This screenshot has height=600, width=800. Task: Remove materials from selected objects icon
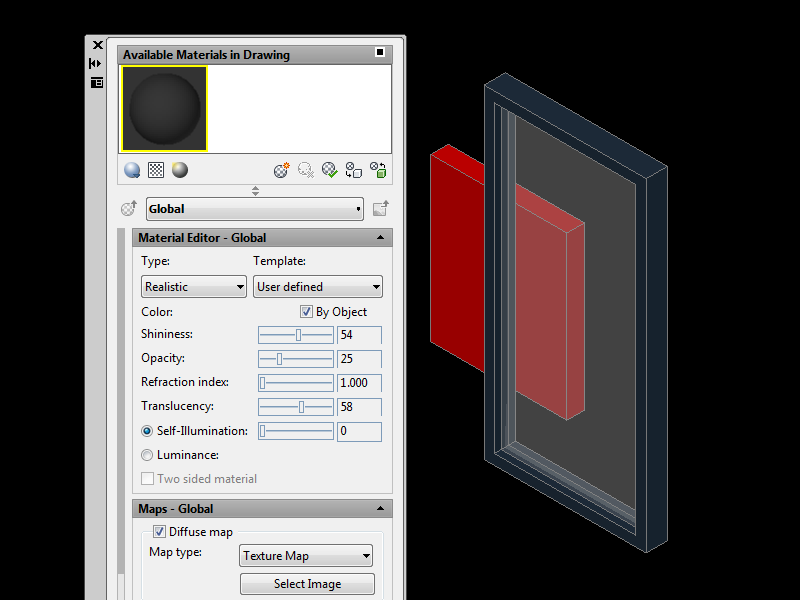[378, 170]
